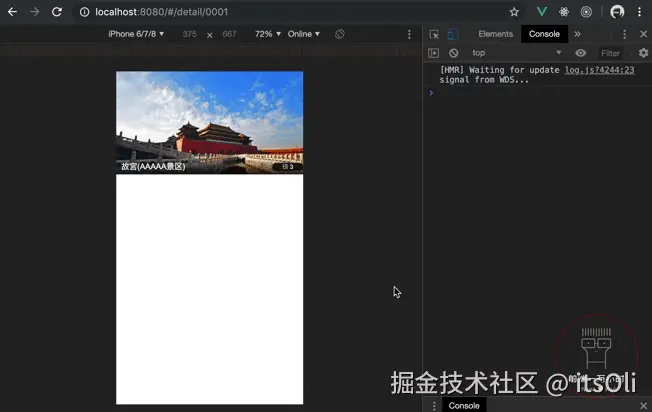This screenshot has width=652, height=412.
Task: Open the top JavaScript context dropdown
Action: coord(516,53)
